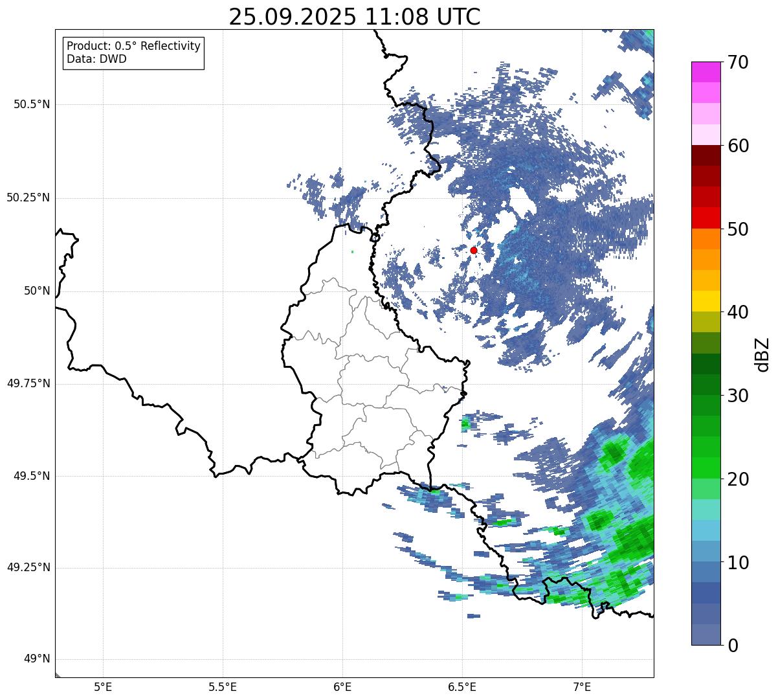The width and height of the screenshot is (778, 700).
Task: Pick the olive segment just below 40
Action: tap(706, 322)
